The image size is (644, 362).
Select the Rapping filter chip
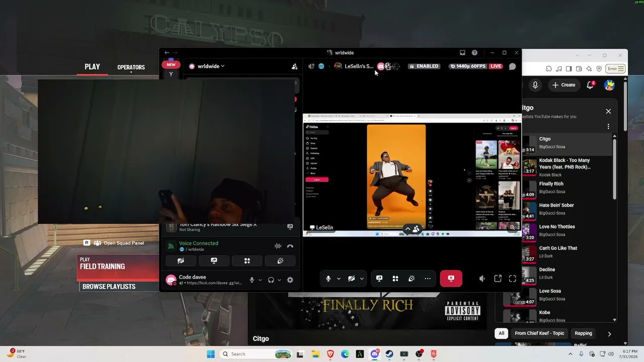584,333
